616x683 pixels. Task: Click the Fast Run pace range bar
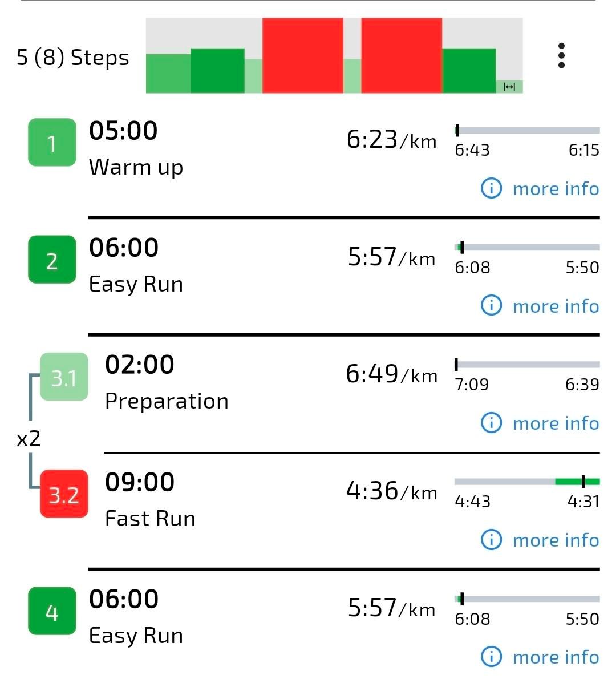point(527,482)
